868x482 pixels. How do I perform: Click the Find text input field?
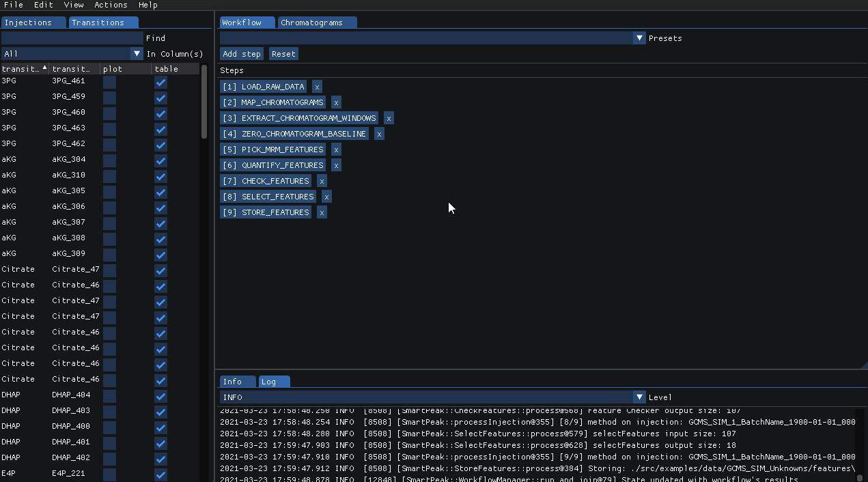coord(72,38)
